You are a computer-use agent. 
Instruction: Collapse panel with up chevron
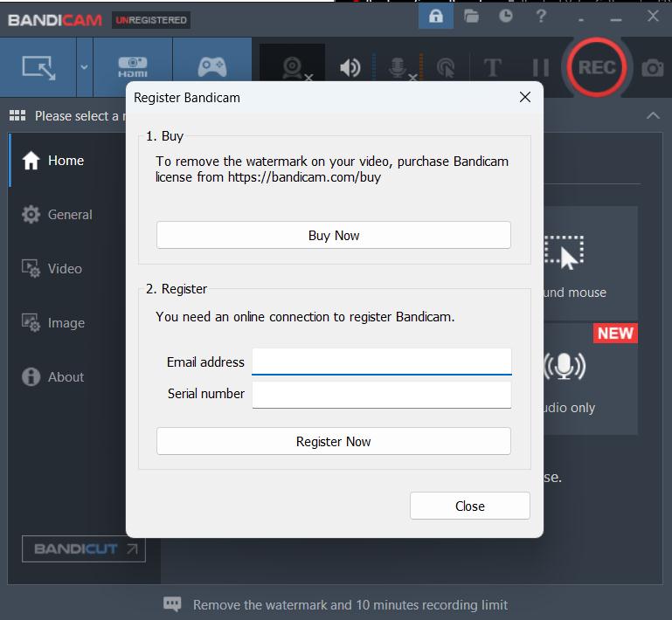click(653, 115)
